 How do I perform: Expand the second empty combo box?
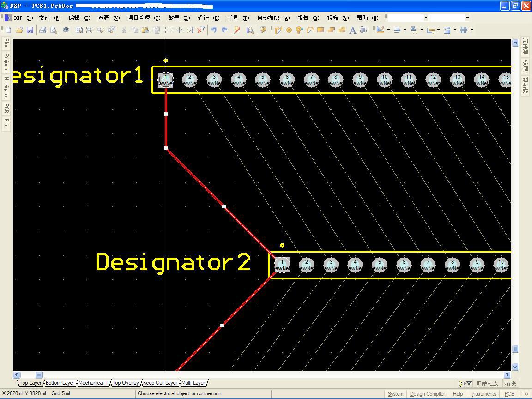coord(467,18)
